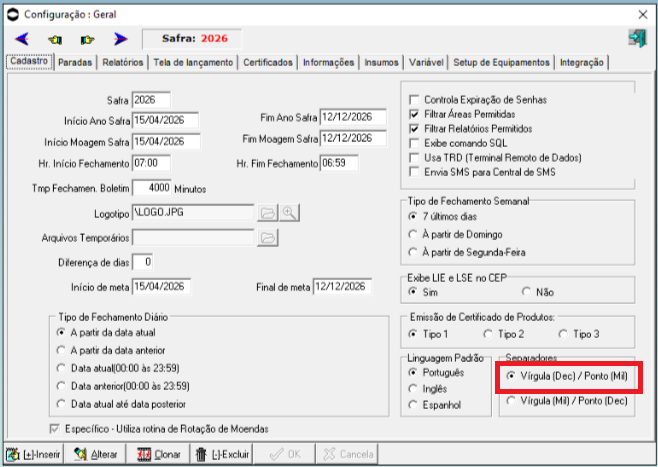Open the Cadastro tab

point(29,61)
